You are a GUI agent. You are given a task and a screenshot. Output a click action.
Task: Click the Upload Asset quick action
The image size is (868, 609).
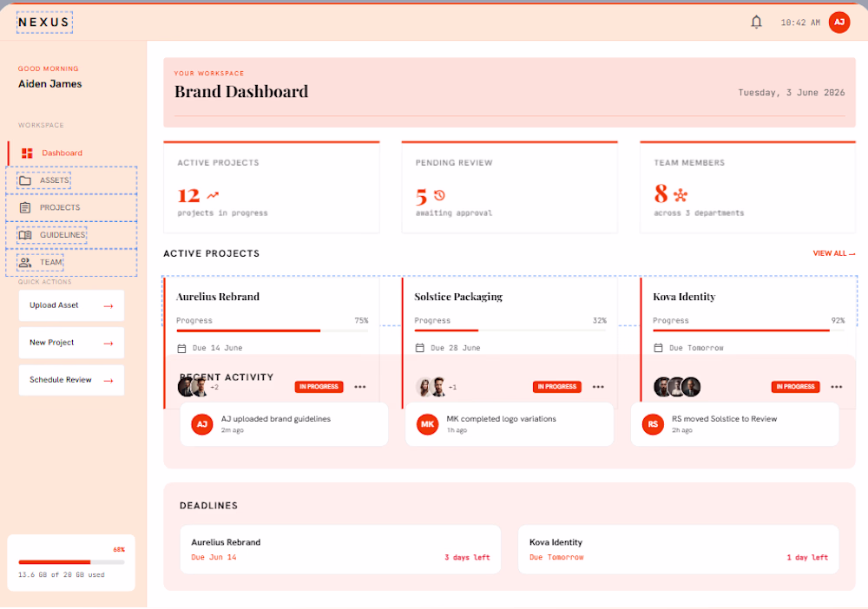[71, 305]
